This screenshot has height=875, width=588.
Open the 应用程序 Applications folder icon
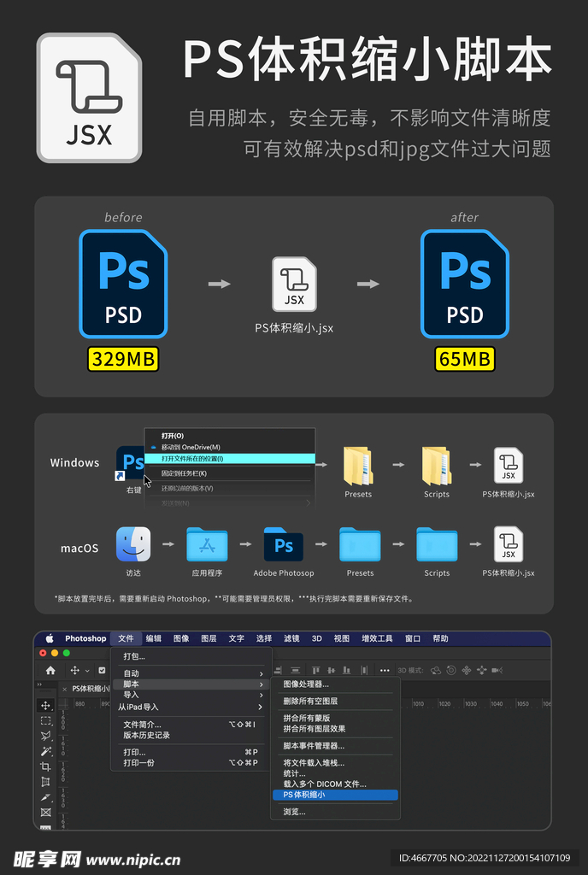point(207,544)
